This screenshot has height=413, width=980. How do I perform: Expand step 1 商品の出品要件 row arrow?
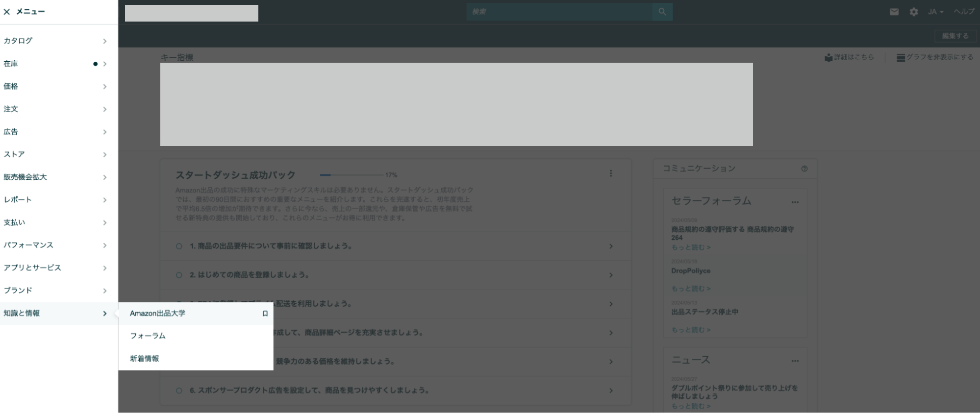tap(611, 246)
